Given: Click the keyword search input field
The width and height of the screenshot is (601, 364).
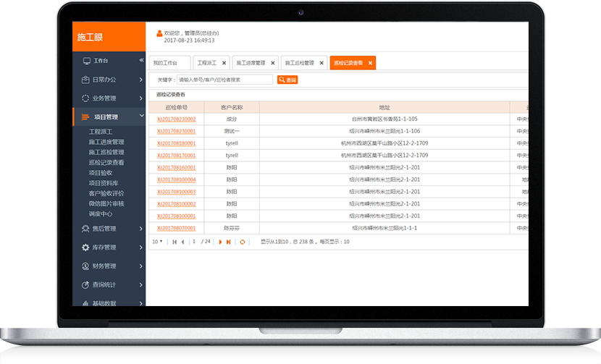Looking at the screenshot, I should (x=225, y=80).
